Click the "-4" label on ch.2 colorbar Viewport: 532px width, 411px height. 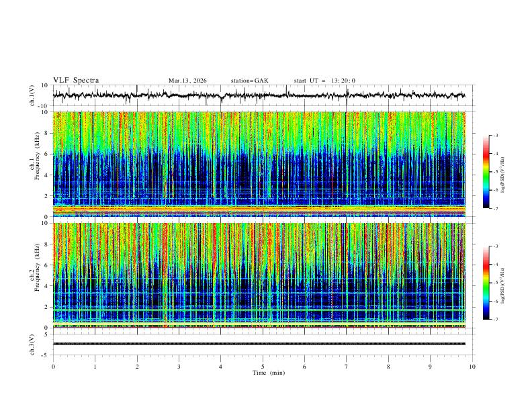pyautogui.click(x=495, y=265)
